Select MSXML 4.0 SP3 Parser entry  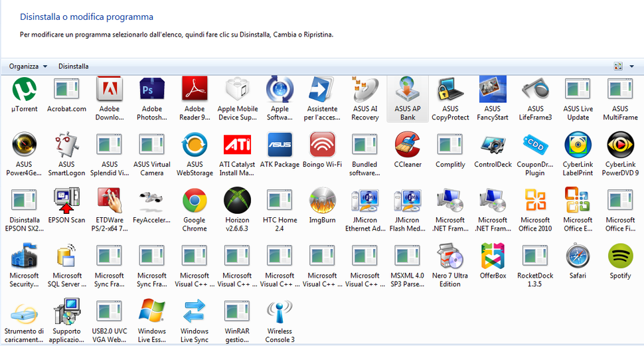408,266
